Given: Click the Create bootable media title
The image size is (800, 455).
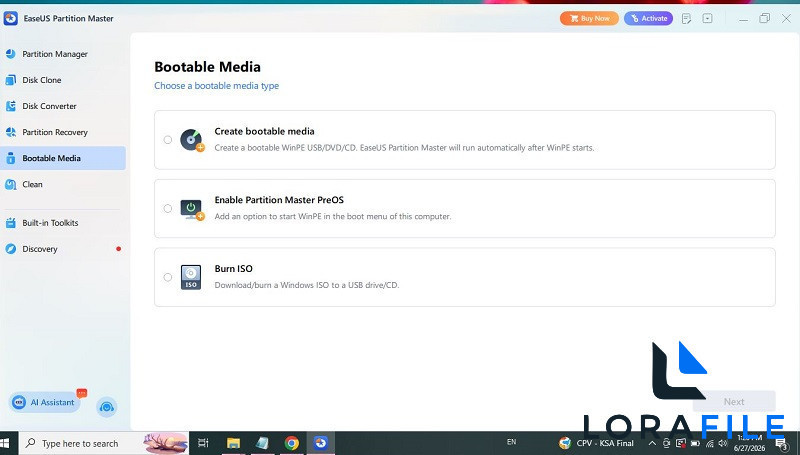Looking at the screenshot, I should coord(264,131).
